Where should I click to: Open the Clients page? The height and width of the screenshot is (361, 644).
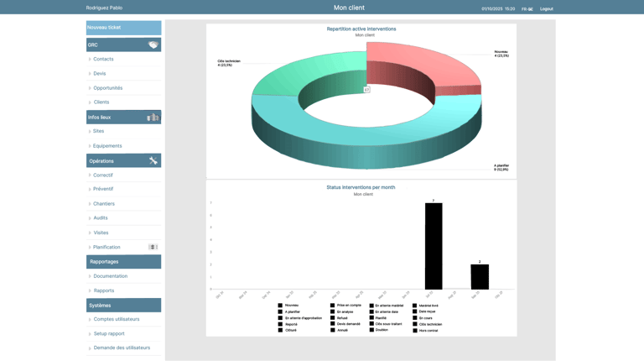click(101, 102)
